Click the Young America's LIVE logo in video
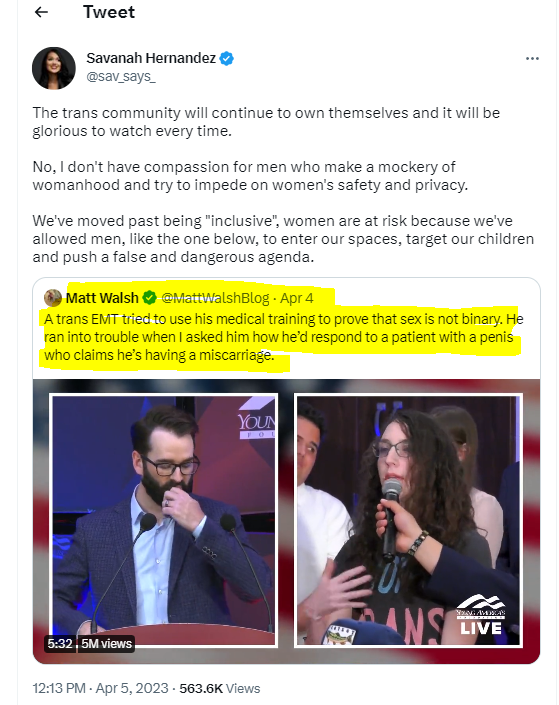Image resolution: width=559 pixels, height=705 pixels. coord(481,616)
